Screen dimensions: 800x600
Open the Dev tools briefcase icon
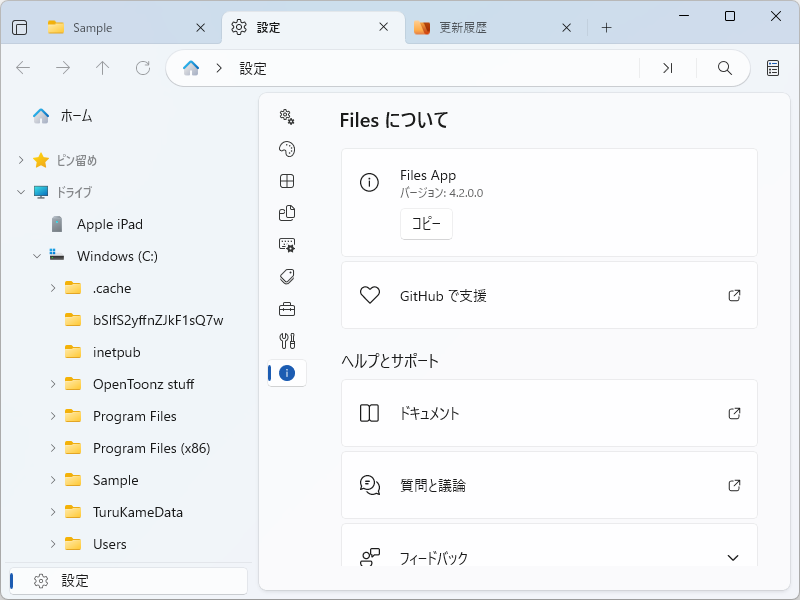(287, 309)
